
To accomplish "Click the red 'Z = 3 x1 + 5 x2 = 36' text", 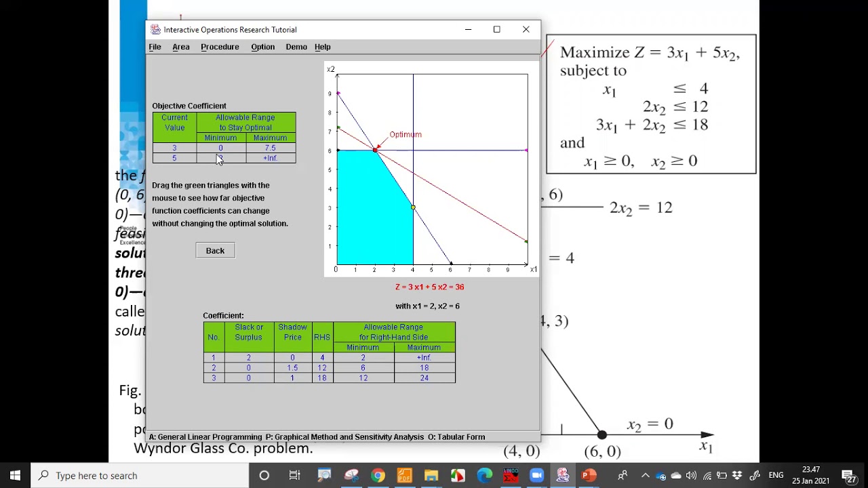I will [429, 287].
